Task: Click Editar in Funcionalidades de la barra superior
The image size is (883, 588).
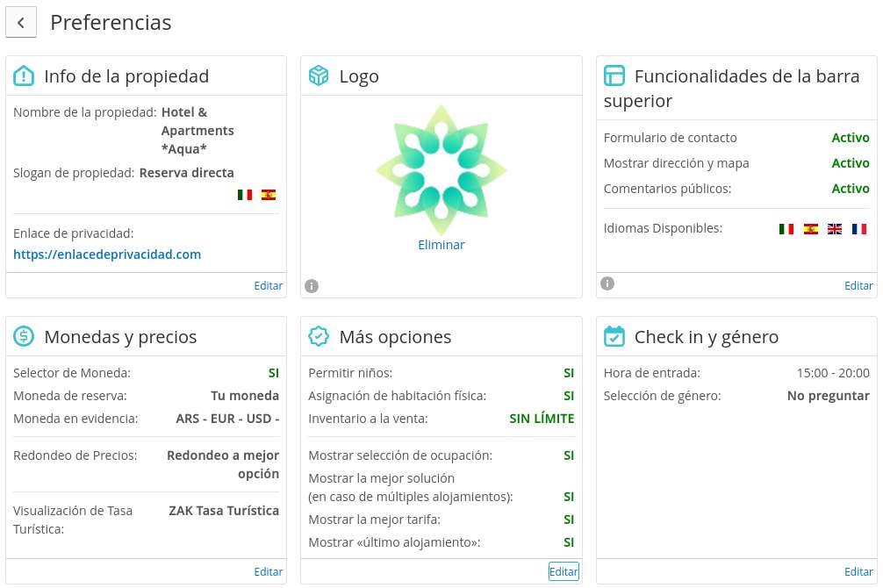Action: (x=858, y=285)
